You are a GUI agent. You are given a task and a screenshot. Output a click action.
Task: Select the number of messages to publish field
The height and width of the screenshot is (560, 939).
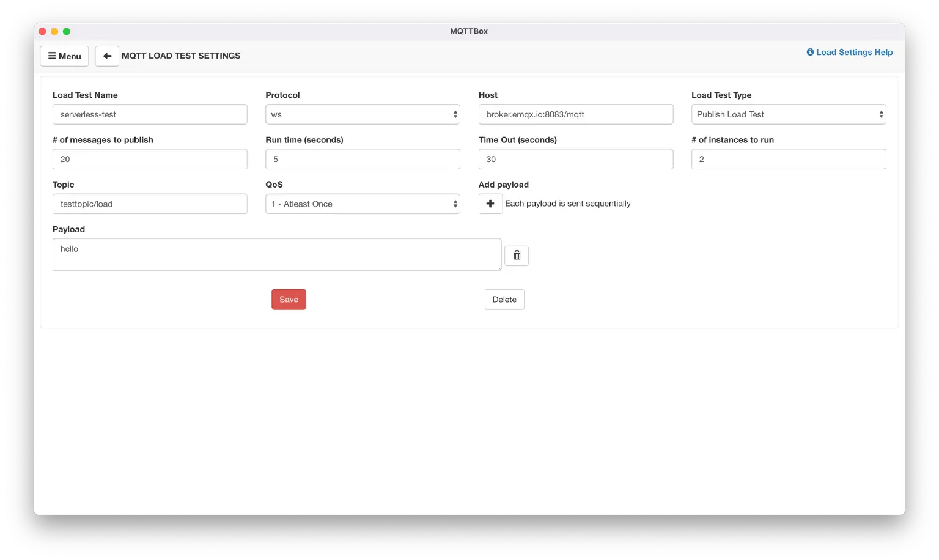click(150, 159)
